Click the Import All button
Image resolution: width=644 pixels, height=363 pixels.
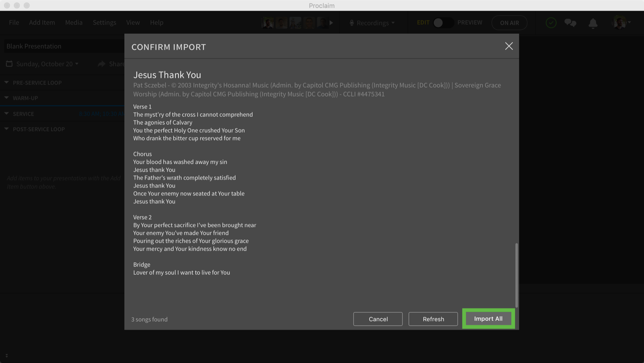point(488,319)
